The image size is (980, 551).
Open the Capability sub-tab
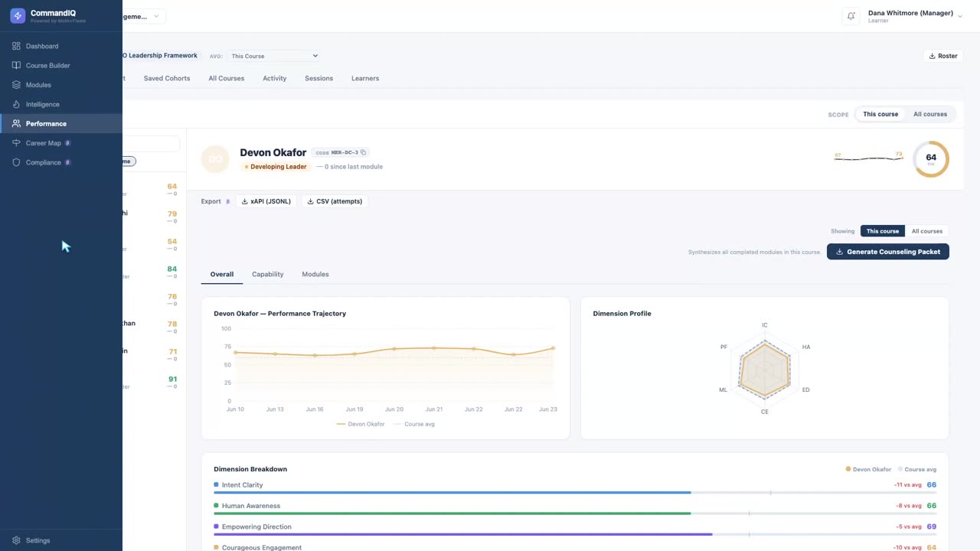click(268, 274)
